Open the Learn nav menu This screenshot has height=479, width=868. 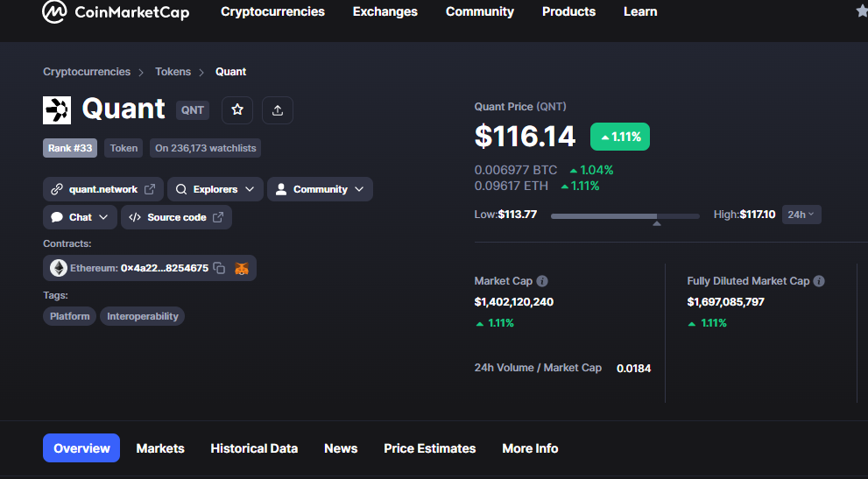[640, 11]
